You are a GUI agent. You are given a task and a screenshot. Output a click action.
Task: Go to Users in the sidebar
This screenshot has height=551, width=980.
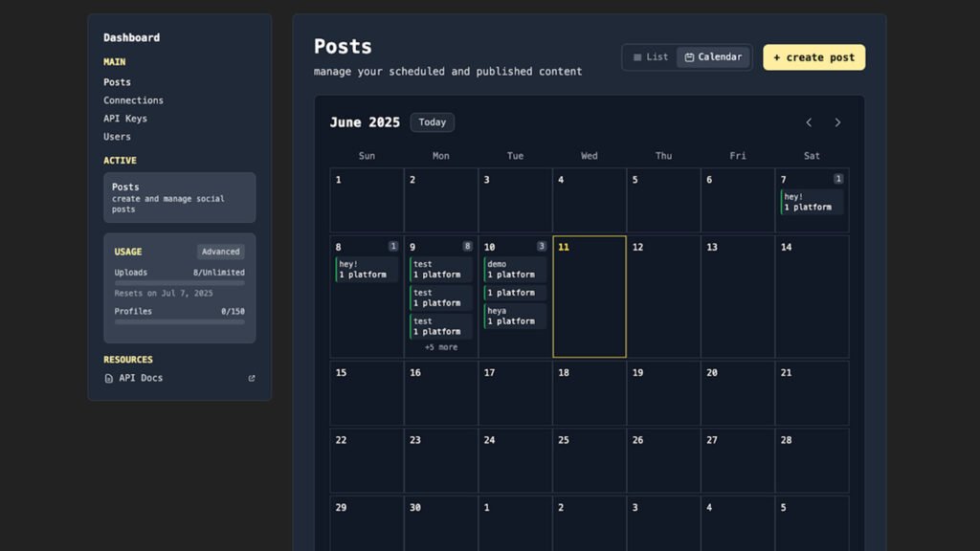click(x=117, y=137)
